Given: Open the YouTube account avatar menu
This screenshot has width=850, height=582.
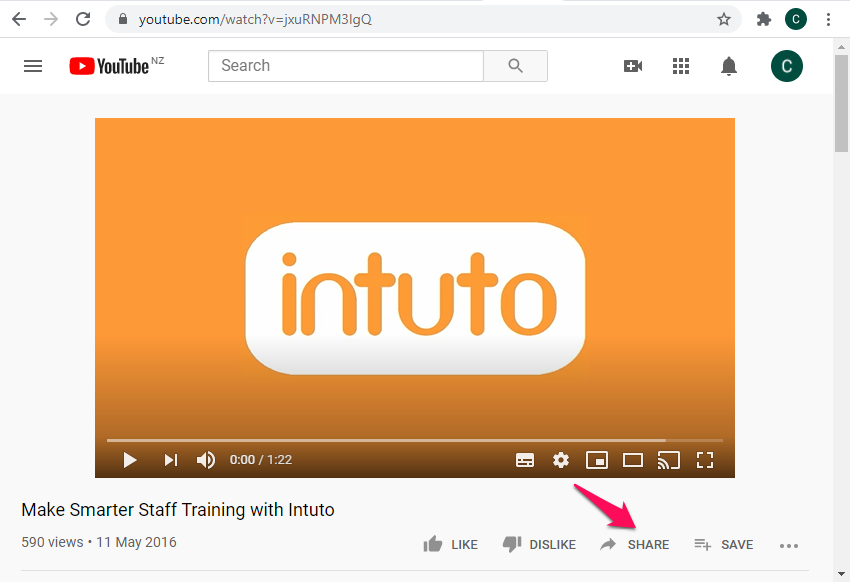Looking at the screenshot, I should [786, 66].
